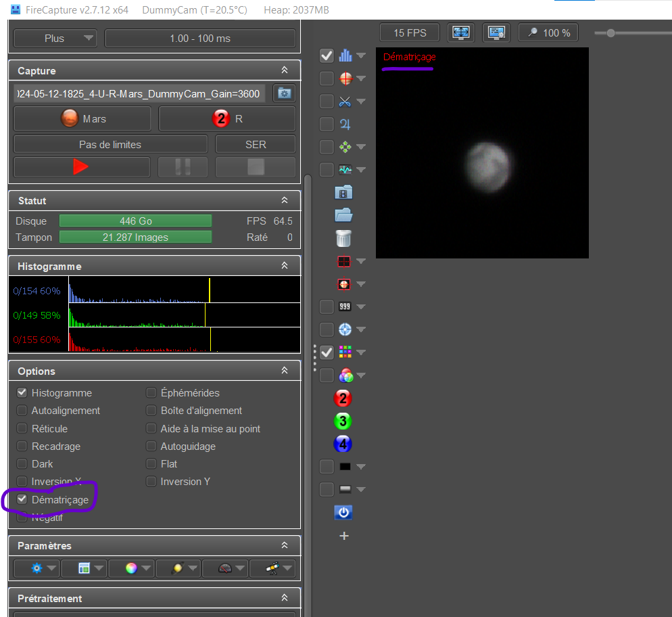The height and width of the screenshot is (617, 672).
Task: Click the green four-arrow autoalign icon
Action: click(x=345, y=147)
